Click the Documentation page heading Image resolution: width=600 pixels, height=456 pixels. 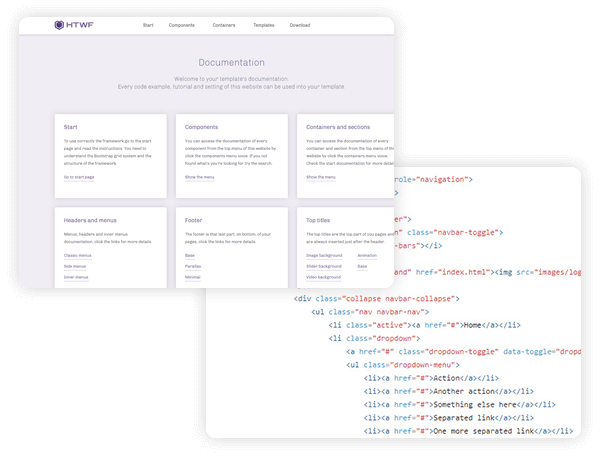pos(232,62)
